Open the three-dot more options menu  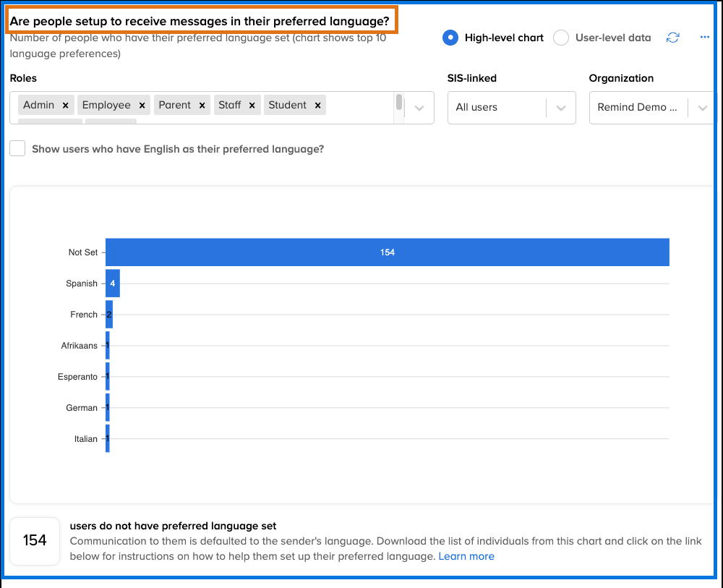coord(705,38)
